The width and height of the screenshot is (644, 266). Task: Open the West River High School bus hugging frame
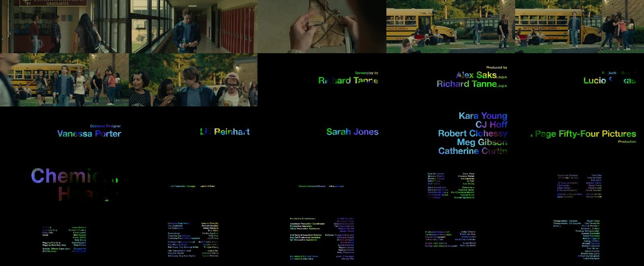pos(580,27)
